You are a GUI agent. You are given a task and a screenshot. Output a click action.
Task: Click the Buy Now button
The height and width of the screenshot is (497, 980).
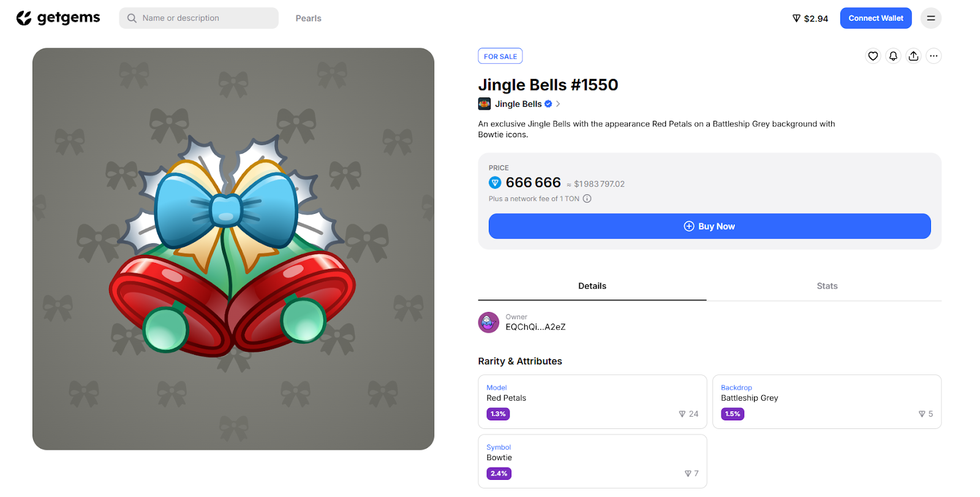709,226
